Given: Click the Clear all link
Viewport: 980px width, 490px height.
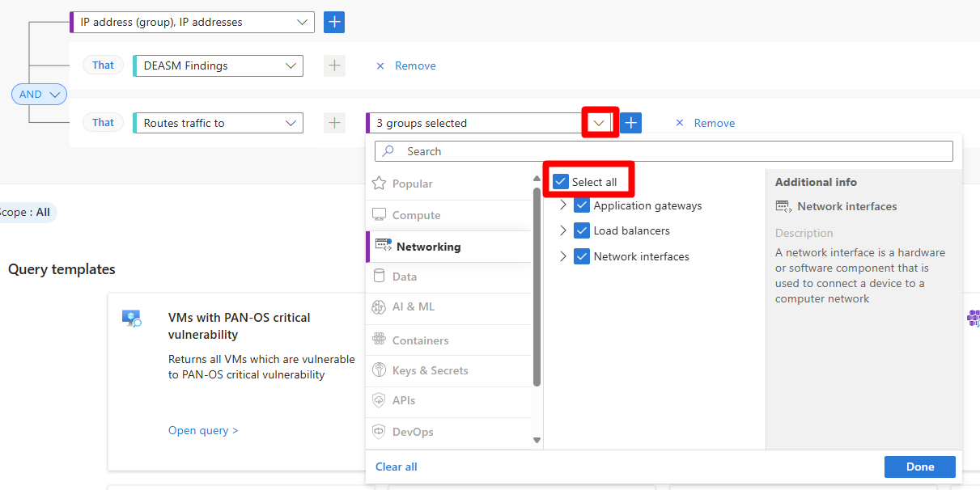Looking at the screenshot, I should 397,467.
